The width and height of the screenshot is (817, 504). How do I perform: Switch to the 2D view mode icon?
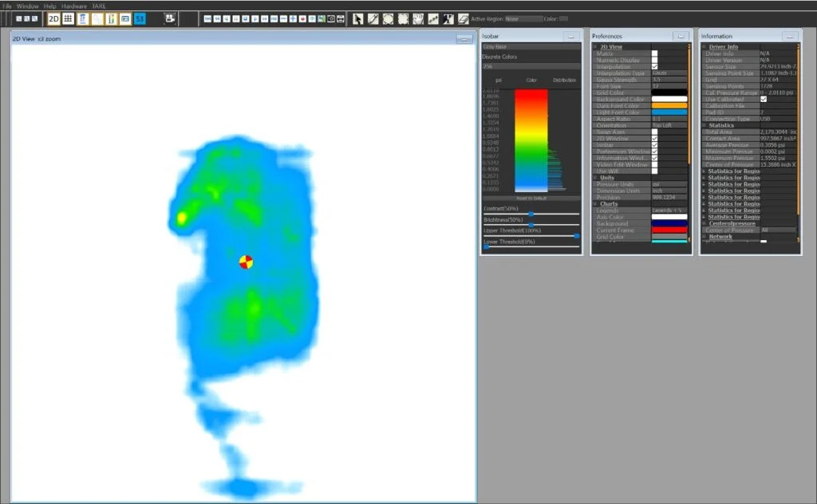click(54, 18)
